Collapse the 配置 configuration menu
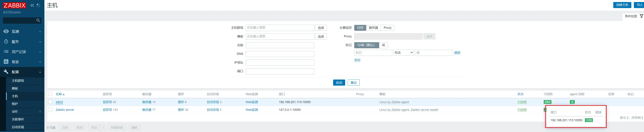This screenshot has width=644, height=132. pos(22,72)
